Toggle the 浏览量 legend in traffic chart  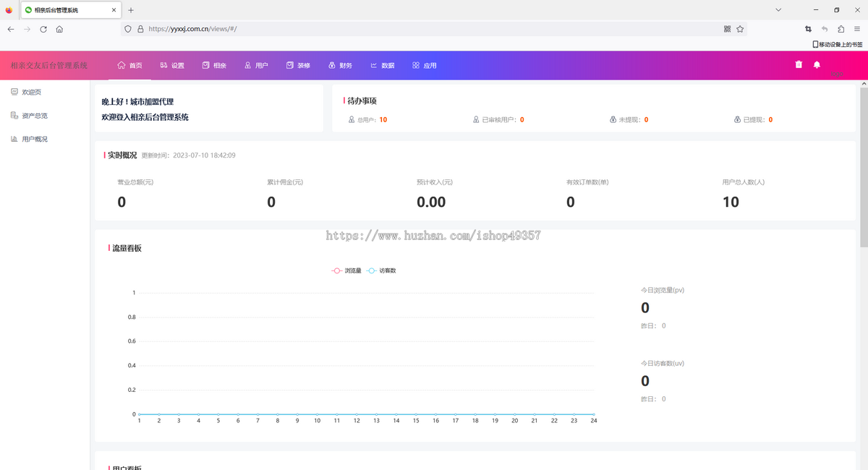(x=345, y=269)
